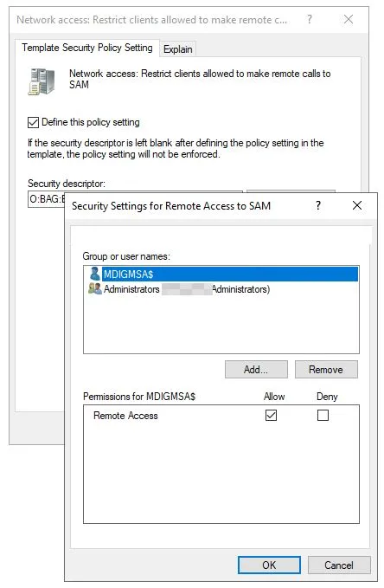Click the help question mark in SAM dialog
This screenshot has width=384, height=588.
pos(318,205)
